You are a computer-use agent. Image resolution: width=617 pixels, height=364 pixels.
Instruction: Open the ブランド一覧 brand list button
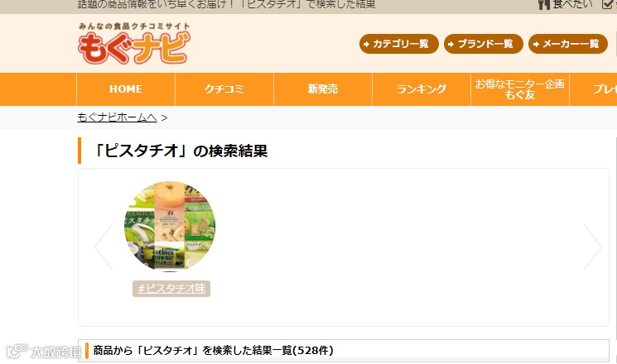[483, 44]
